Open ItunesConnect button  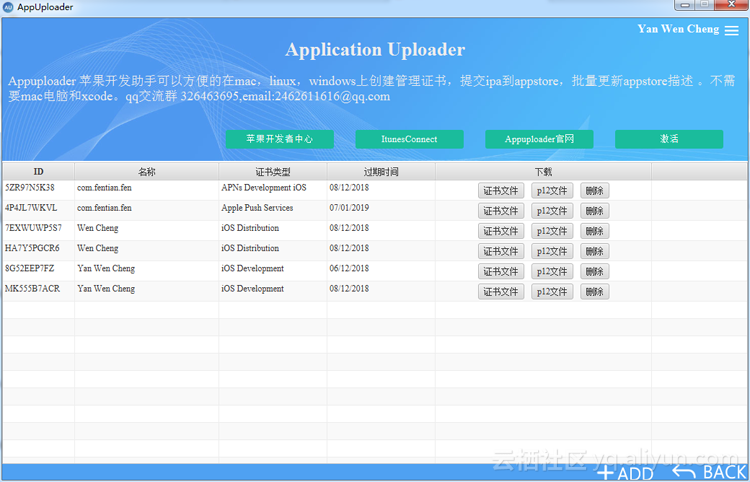409,139
